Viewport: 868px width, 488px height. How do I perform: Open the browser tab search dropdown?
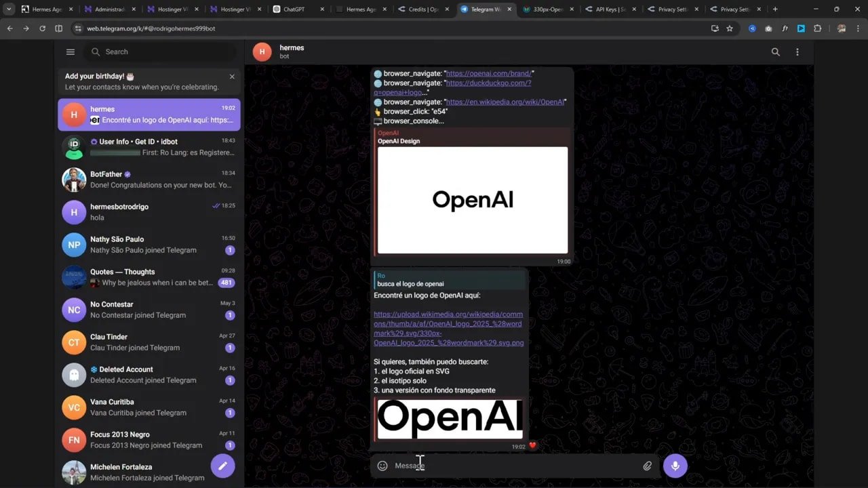[9, 9]
